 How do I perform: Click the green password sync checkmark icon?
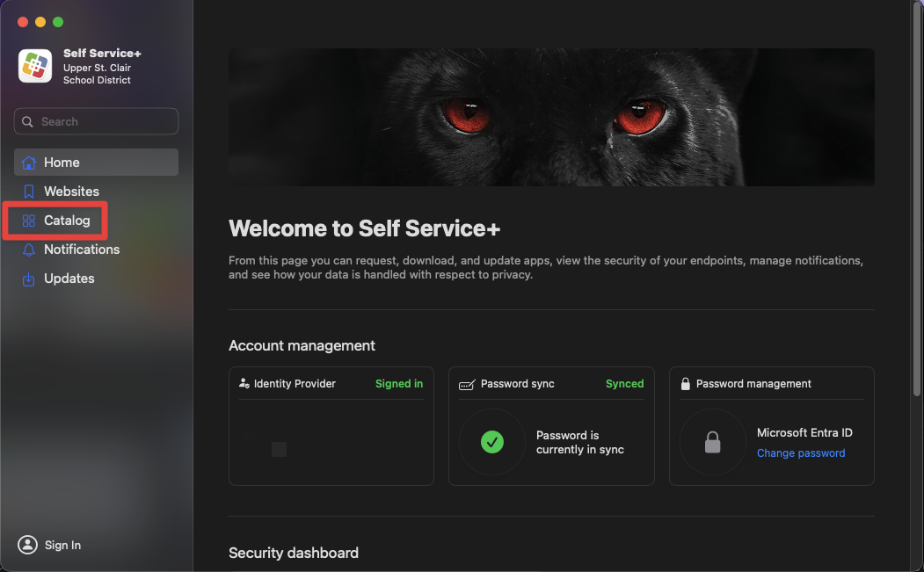point(492,442)
